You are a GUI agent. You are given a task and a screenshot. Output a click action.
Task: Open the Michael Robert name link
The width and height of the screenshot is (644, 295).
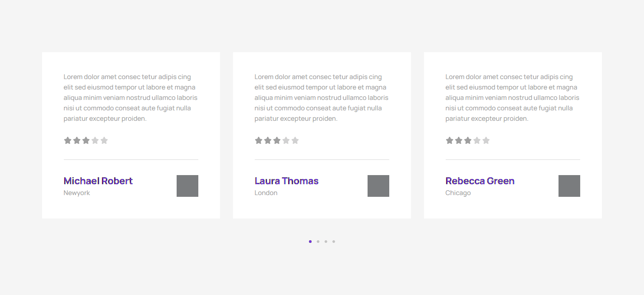point(98,181)
